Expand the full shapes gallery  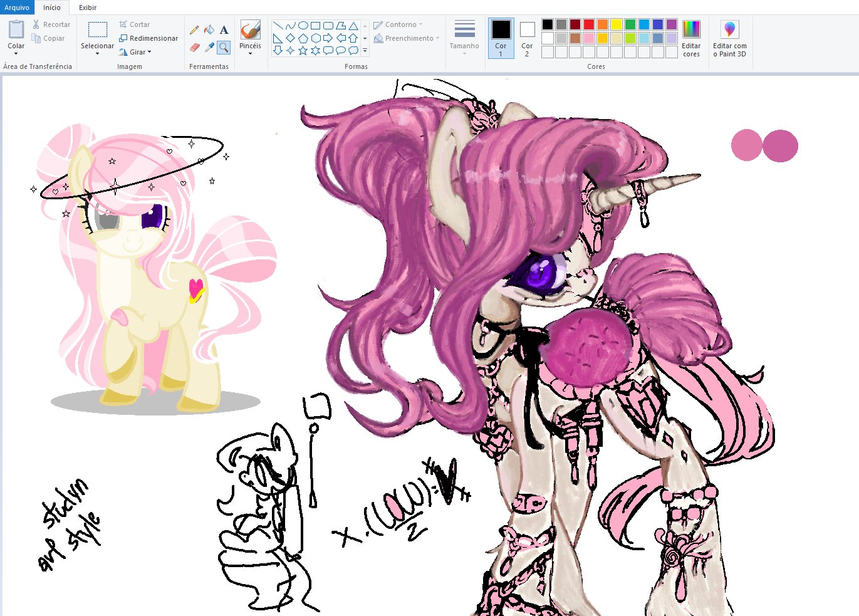click(365, 51)
